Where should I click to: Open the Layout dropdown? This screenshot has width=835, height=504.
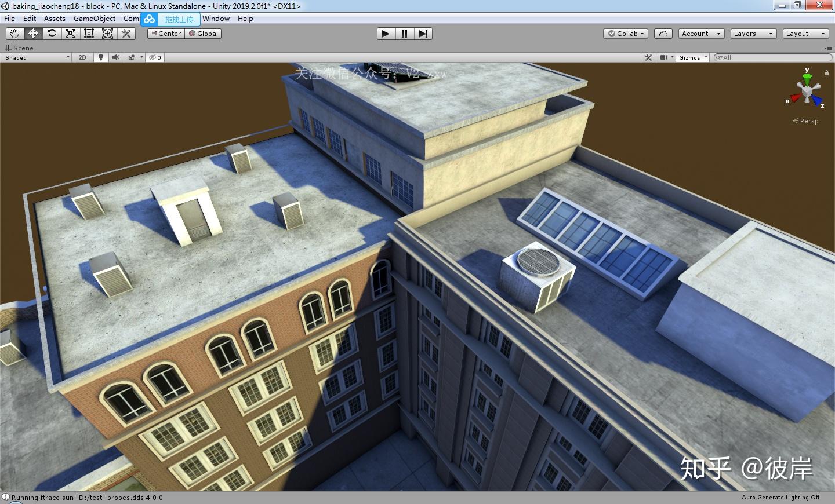(805, 34)
